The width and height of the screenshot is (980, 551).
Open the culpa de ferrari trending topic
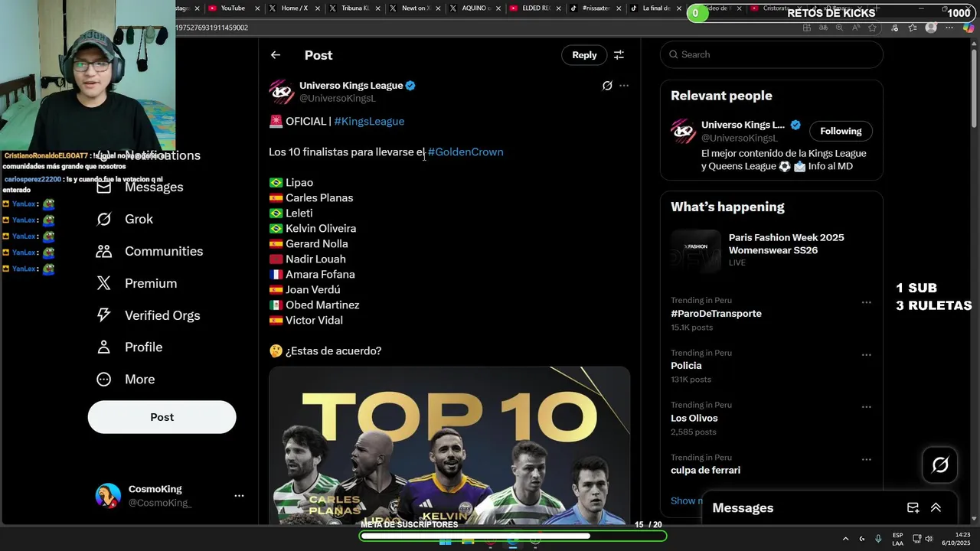tap(705, 470)
